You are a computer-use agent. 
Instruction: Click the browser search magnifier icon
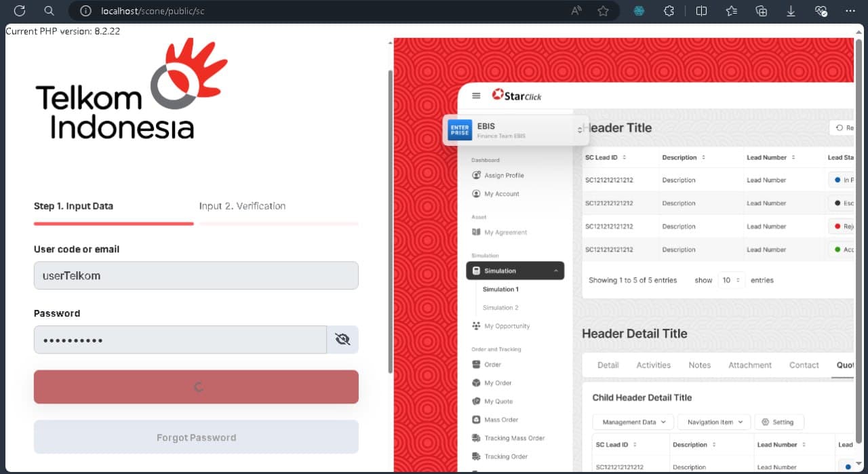point(49,11)
